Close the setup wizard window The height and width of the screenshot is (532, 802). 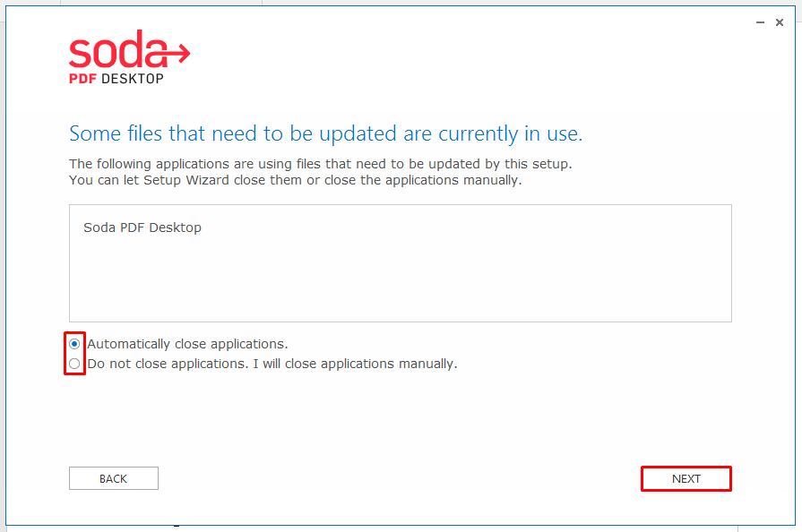pyautogui.click(x=780, y=22)
